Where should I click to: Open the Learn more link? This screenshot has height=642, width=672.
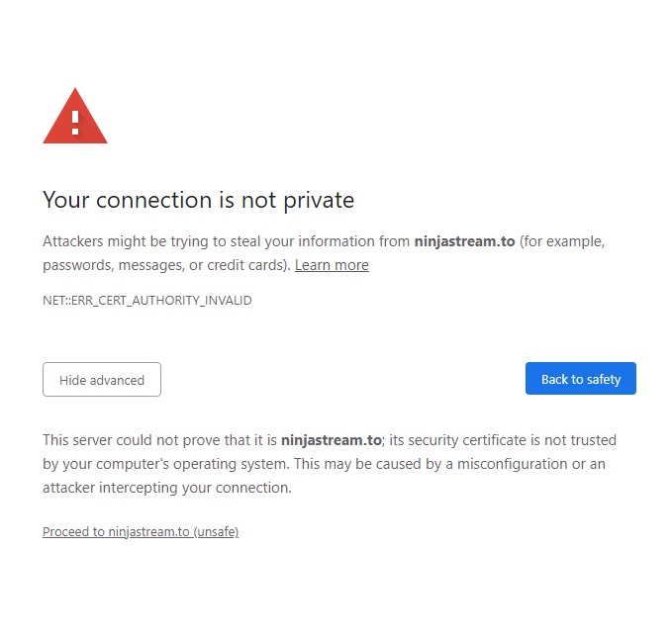(x=332, y=265)
